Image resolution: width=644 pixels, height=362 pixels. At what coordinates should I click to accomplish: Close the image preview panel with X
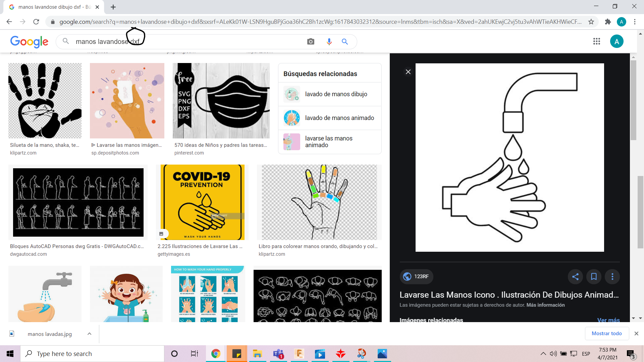pos(408,72)
